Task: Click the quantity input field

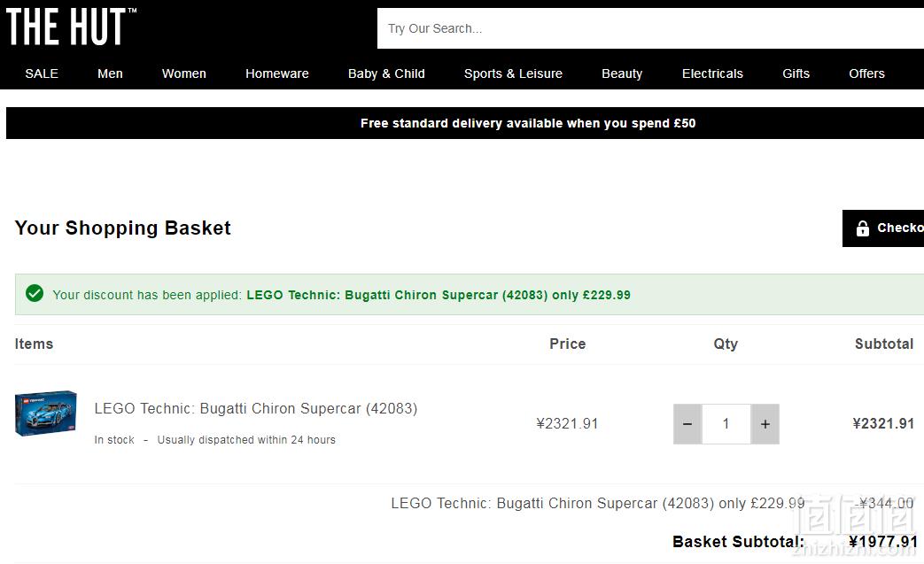Action: point(726,424)
